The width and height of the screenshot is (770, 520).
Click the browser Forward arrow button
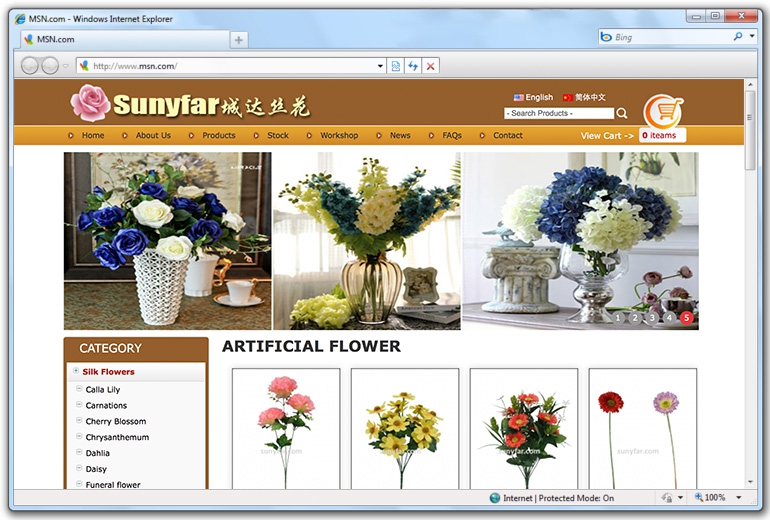point(50,65)
